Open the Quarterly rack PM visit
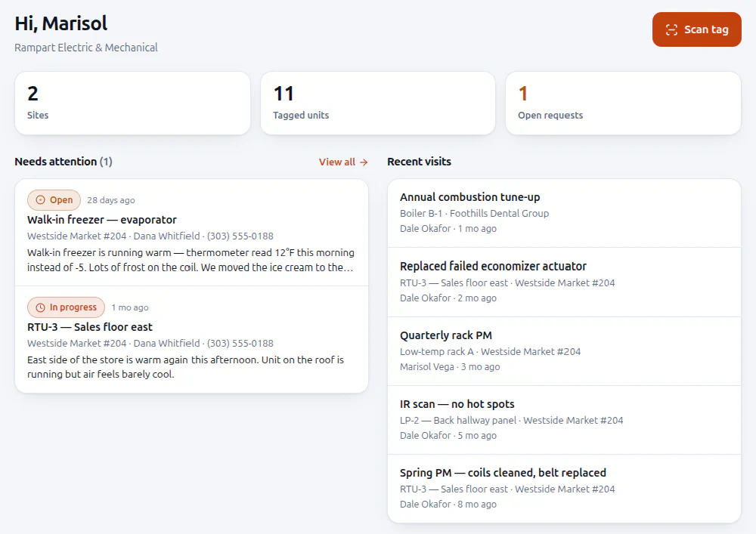Viewport: 756px width, 534px height. pyautogui.click(x=564, y=351)
